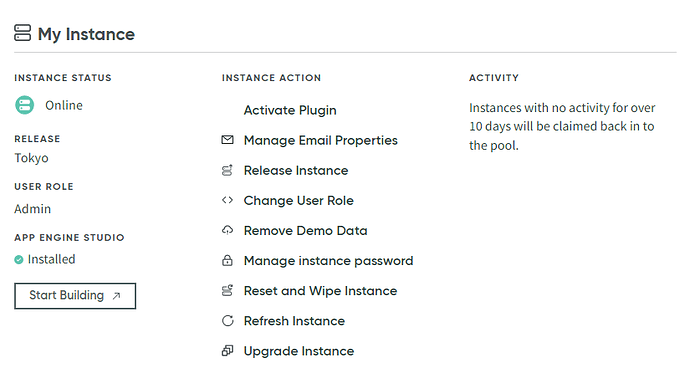690x373 pixels.
Task: Click the Installed status text
Action: click(x=51, y=259)
